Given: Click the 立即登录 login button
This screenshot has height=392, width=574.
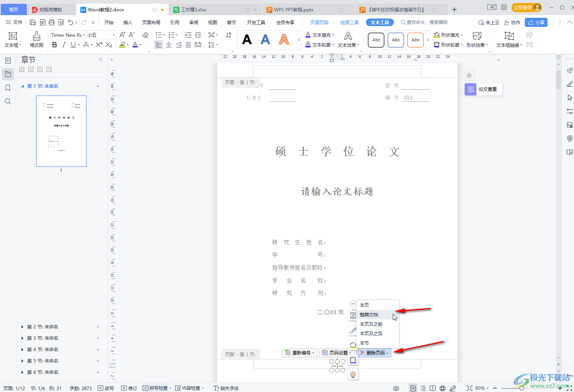Looking at the screenshot, I should pyautogui.click(x=526, y=8).
